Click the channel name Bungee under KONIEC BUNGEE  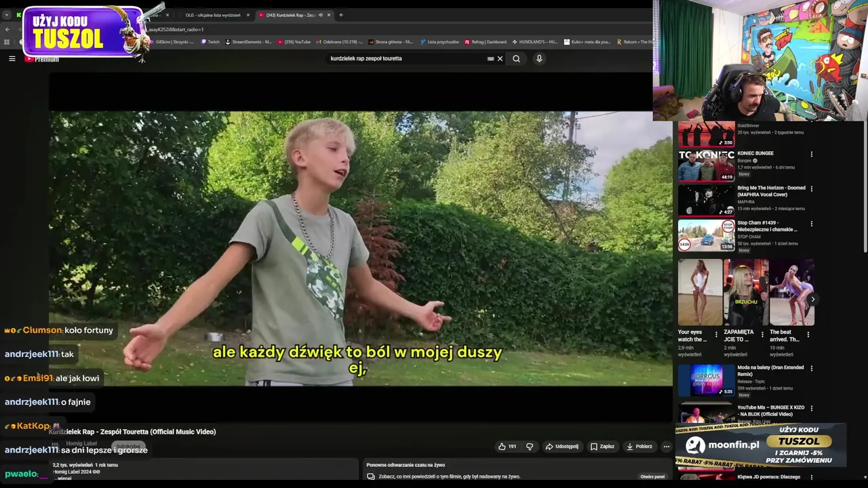tap(745, 161)
